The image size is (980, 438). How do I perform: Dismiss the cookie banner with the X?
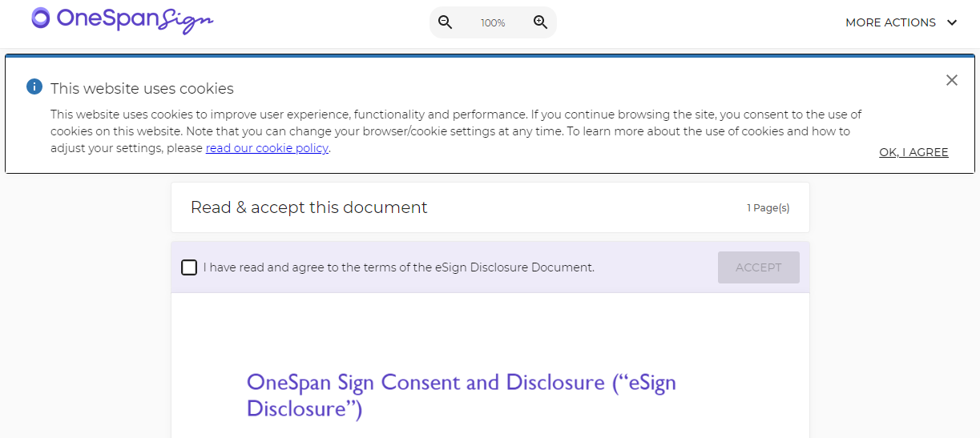point(951,80)
